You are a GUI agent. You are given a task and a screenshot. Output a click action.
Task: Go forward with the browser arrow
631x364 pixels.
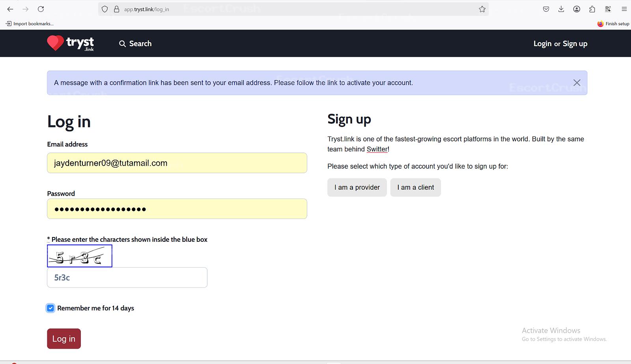26,9
